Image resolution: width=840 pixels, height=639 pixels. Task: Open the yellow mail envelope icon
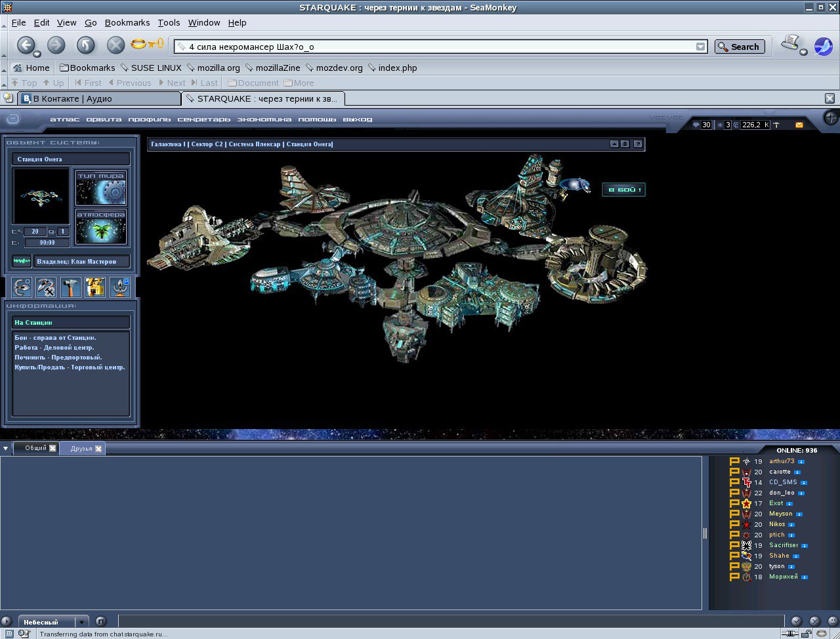tap(799, 125)
